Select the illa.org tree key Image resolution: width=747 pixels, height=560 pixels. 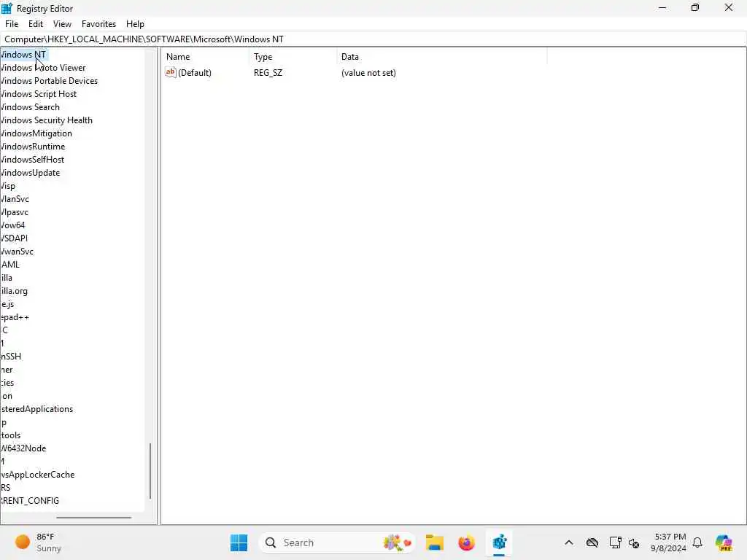tap(14, 290)
